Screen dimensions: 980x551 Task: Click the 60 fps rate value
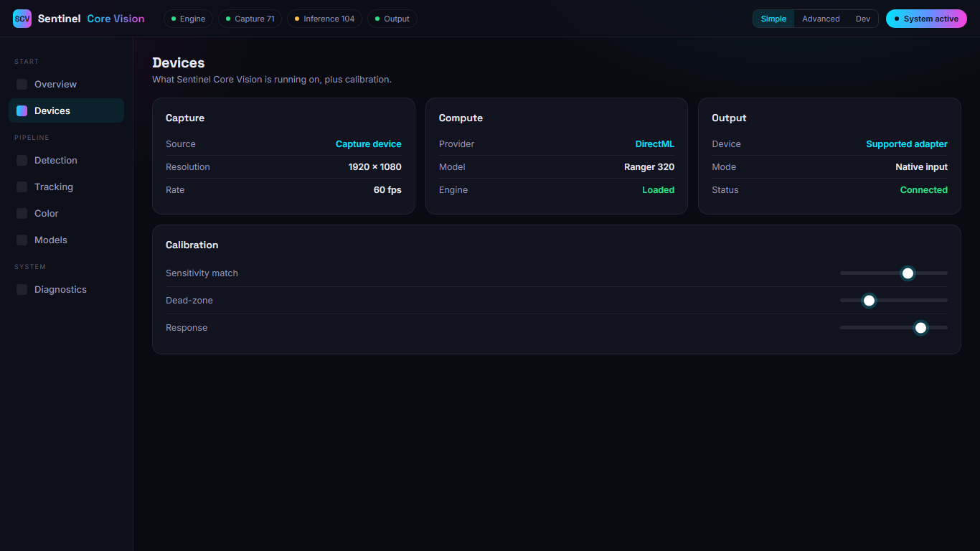387,190
